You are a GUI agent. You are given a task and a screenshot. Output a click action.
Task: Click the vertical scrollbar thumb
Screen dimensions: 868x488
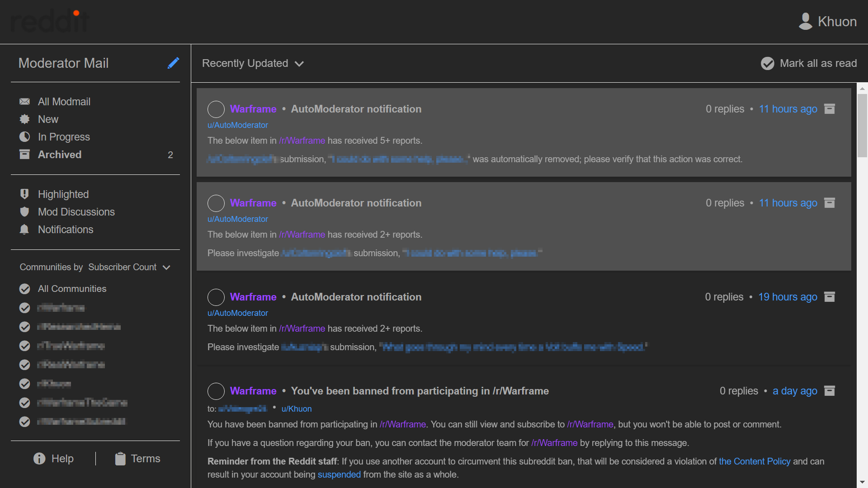click(x=863, y=126)
